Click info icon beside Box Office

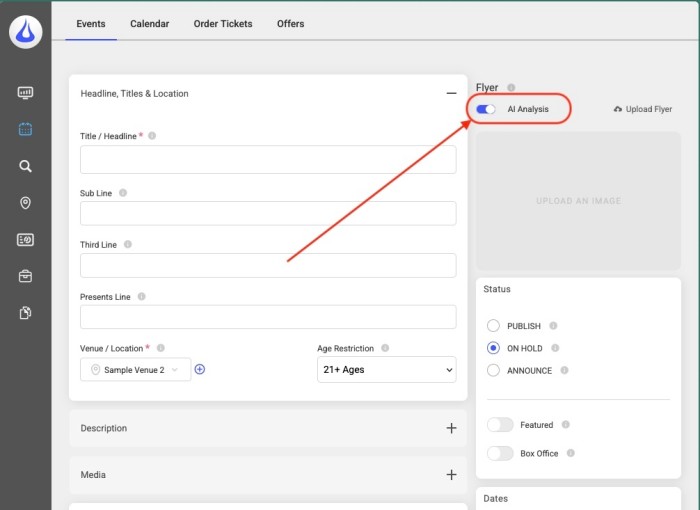point(571,453)
